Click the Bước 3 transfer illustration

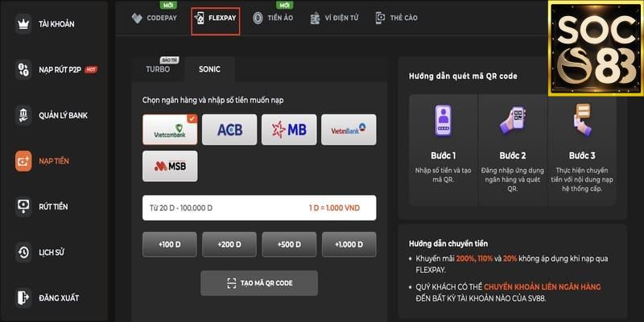582,119
